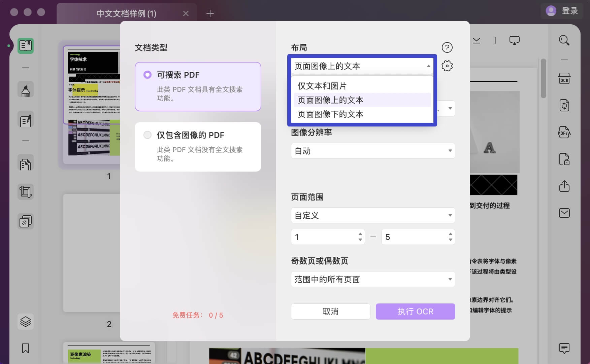Viewport: 590px width, 364px height.
Task: Click the end page field showing 5
Action: (x=418, y=237)
